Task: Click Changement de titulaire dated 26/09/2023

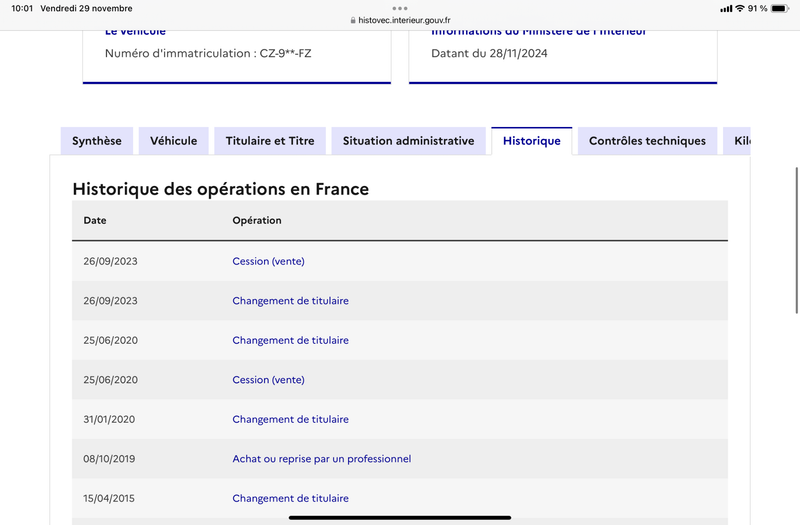Action: [290, 301]
